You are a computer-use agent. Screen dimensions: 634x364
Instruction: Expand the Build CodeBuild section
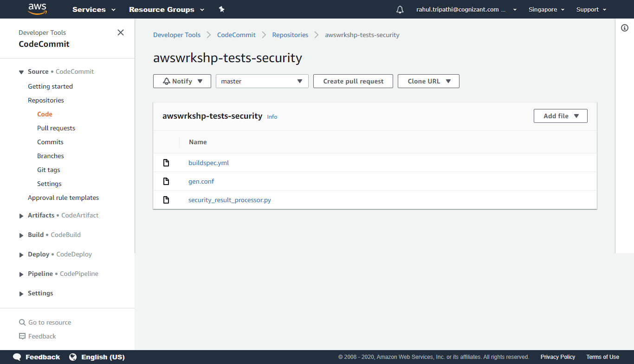pos(21,235)
